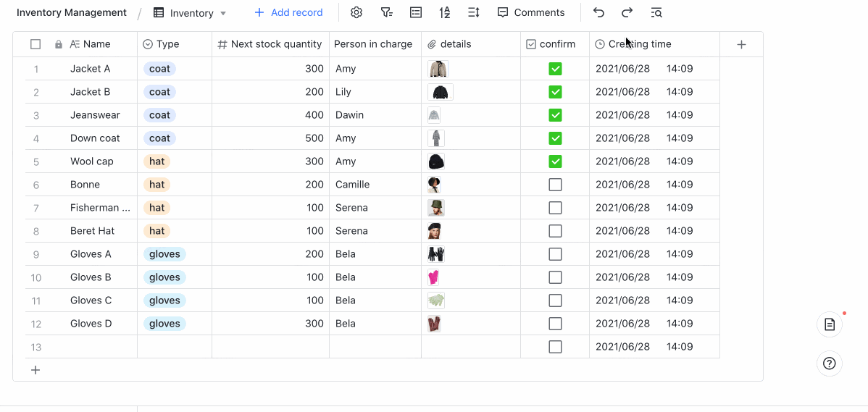
Task: Open the settings gear in toolbar
Action: point(356,12)
